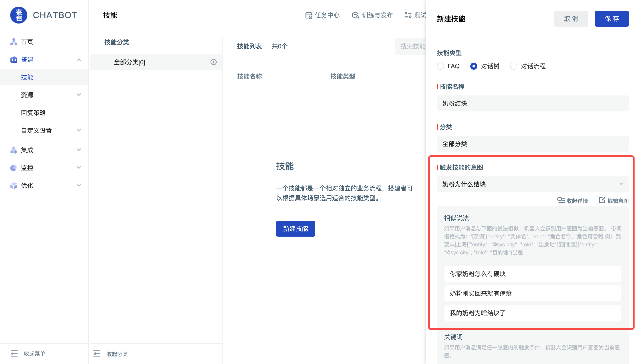The height and width of the screenshot is (364, 639).
Task: Open the 触发技能的意图 dropdown
Action: pos(532,184)
